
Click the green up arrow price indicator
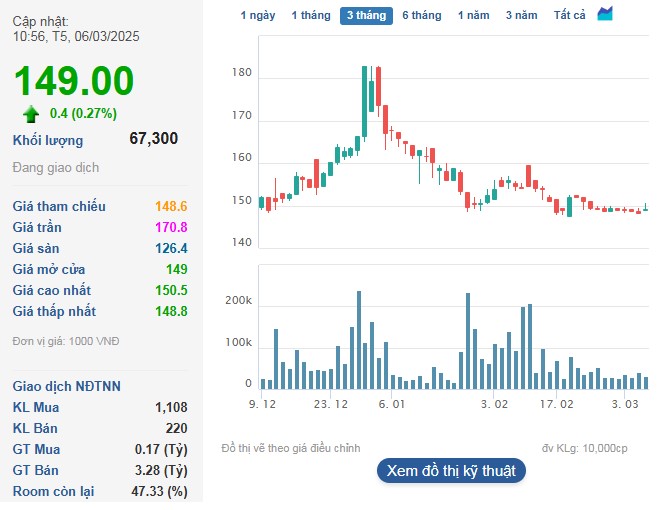point(31,113)
